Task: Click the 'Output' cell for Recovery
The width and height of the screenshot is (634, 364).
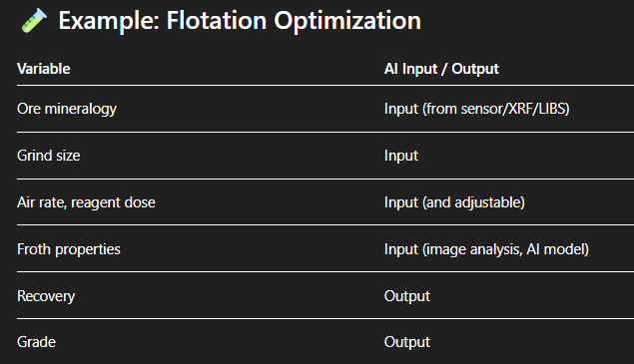Action: [407, 296]
